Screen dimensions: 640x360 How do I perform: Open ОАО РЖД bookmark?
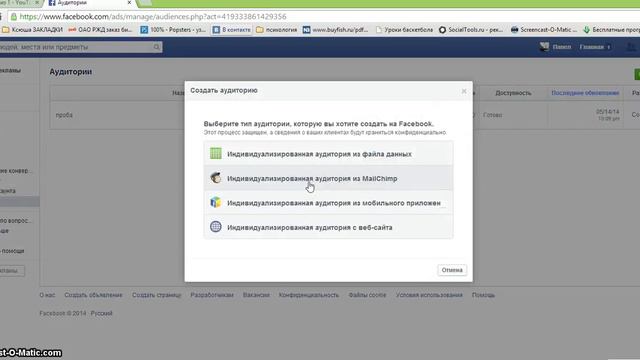(x=100, y=30)
